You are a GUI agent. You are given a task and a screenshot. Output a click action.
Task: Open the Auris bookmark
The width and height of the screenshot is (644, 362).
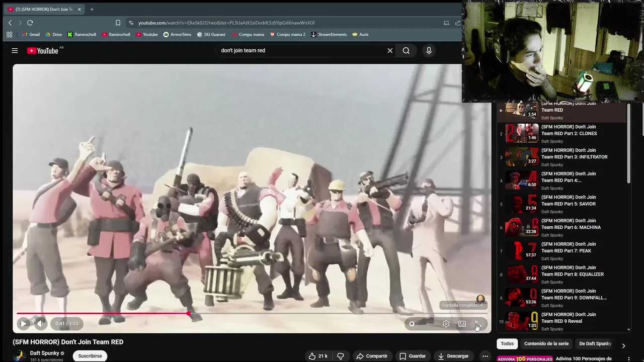[360, 35]
